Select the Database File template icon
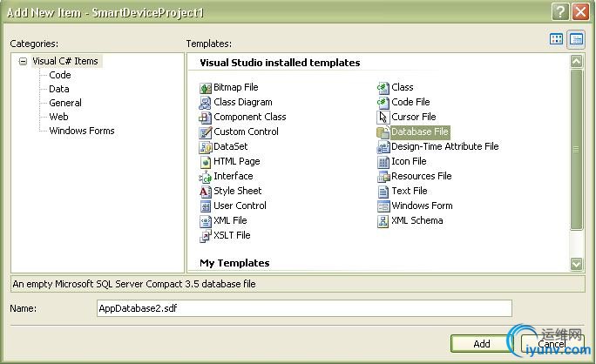The height and width of the screenshot is (364, 596). tap(383, 132)
